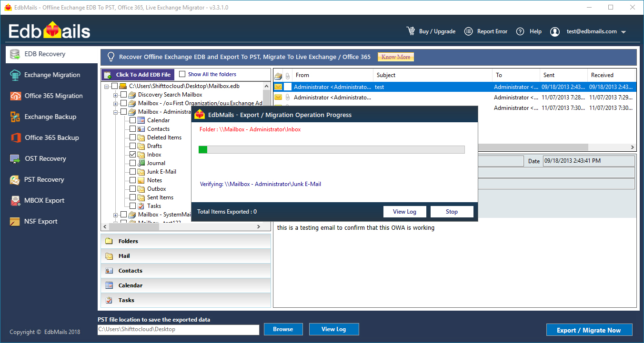Collapse the Mailbox - Administrator tree node
This screenshot has height=343, width=644.
[114, 111]
